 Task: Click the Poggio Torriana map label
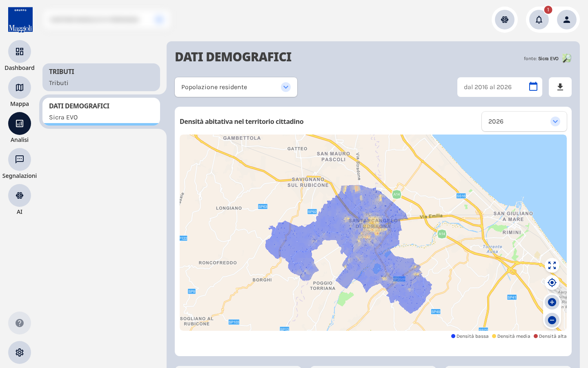pos(323,285)
